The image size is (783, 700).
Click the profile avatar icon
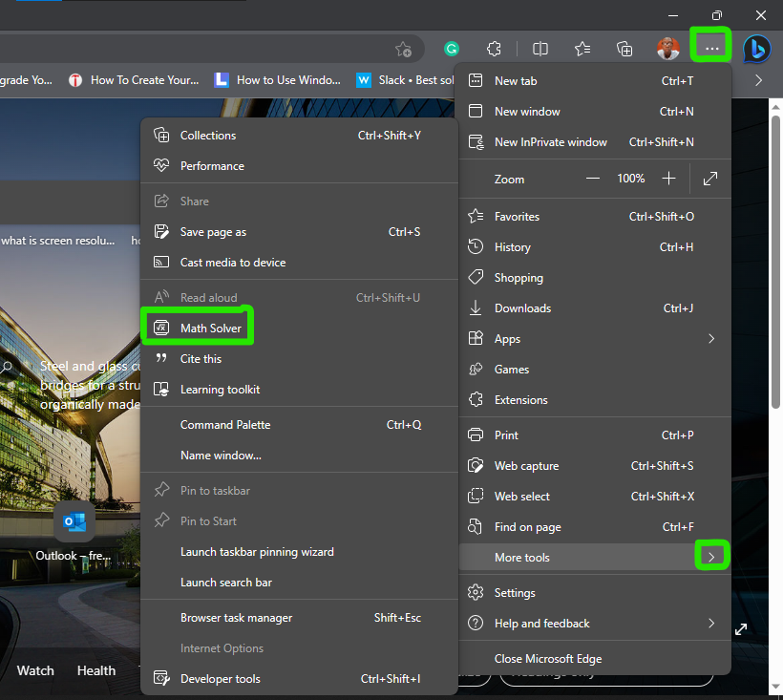(x=668, y=49)
